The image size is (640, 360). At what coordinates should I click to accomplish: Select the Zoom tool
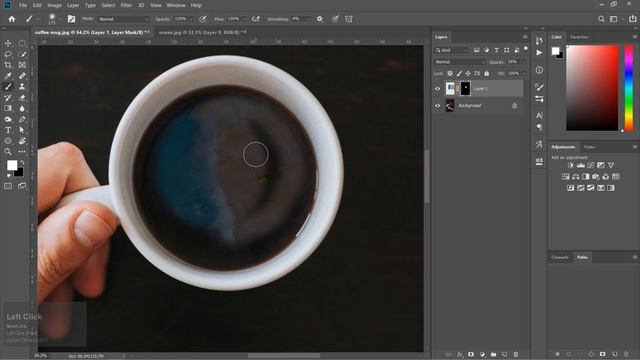8,152
